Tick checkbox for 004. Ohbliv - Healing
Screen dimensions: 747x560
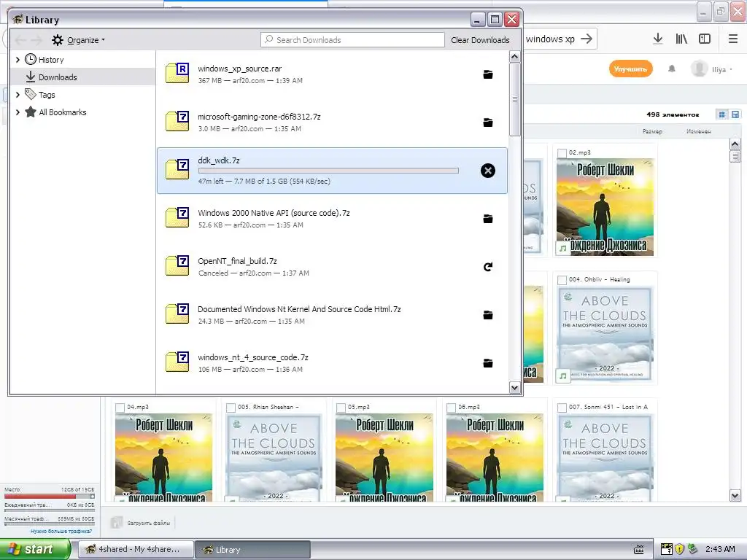(562, 280)
